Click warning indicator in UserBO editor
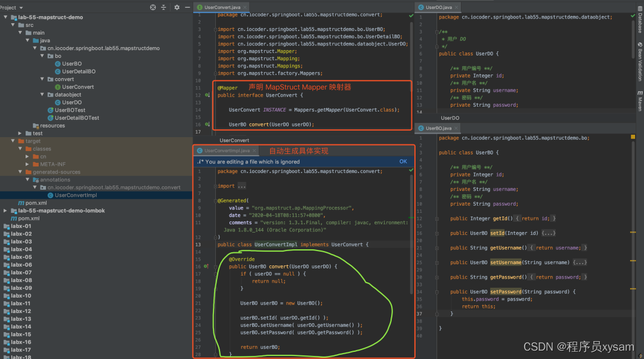Screen dimensions: 644x359 pos(633,137)
